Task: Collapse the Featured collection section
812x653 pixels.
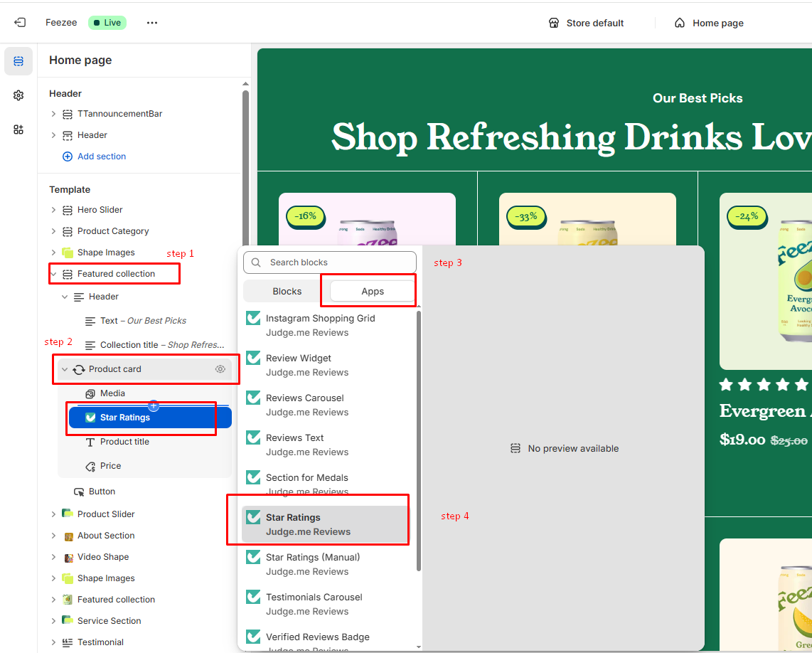Action: [x=53, y=274]
